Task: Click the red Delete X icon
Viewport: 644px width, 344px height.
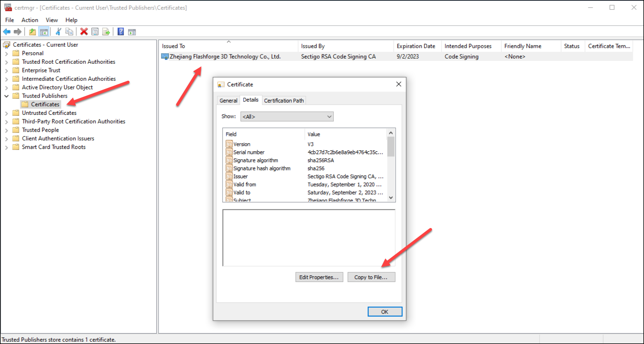Action: (x=84, y=32)
